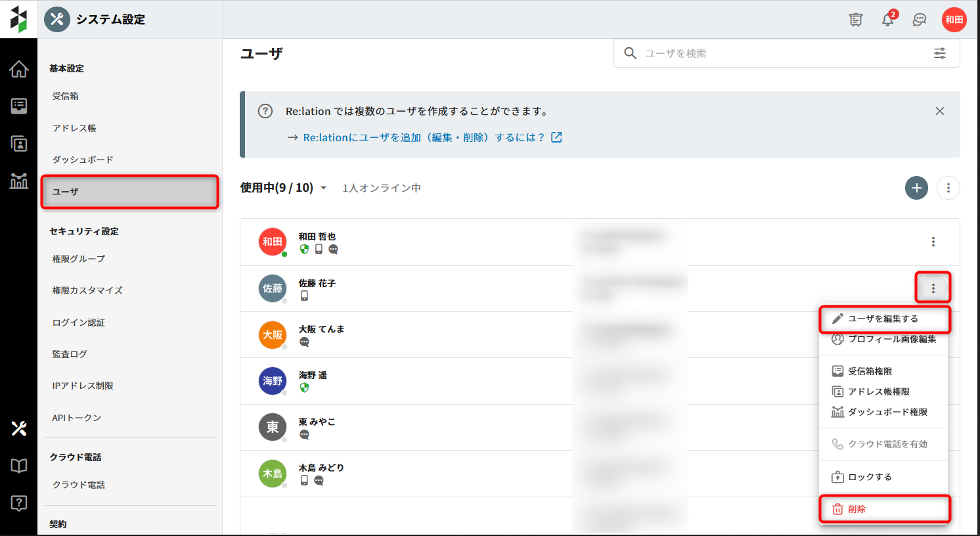Click the chat bubble icon in header
980x536 pixels.
click(920, 20)
